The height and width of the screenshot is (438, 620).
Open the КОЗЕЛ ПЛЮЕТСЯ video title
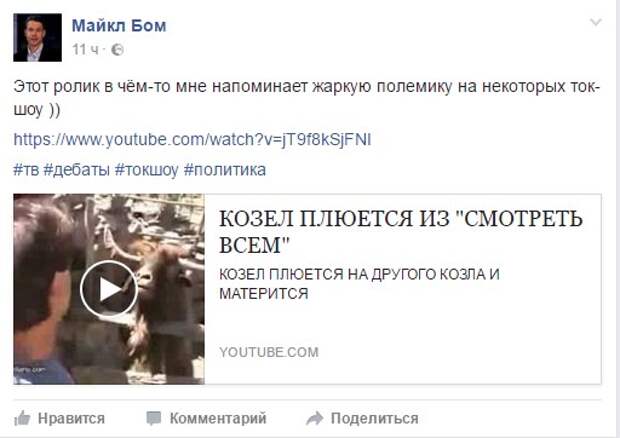coord(401,232)
